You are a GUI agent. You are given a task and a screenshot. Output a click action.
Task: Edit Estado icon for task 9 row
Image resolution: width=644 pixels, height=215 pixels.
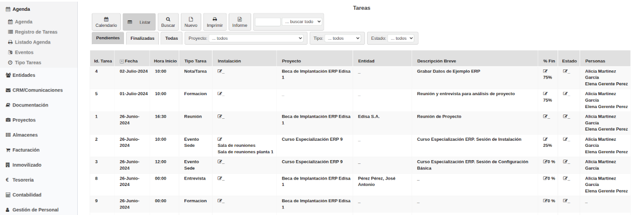coord(565,200)
